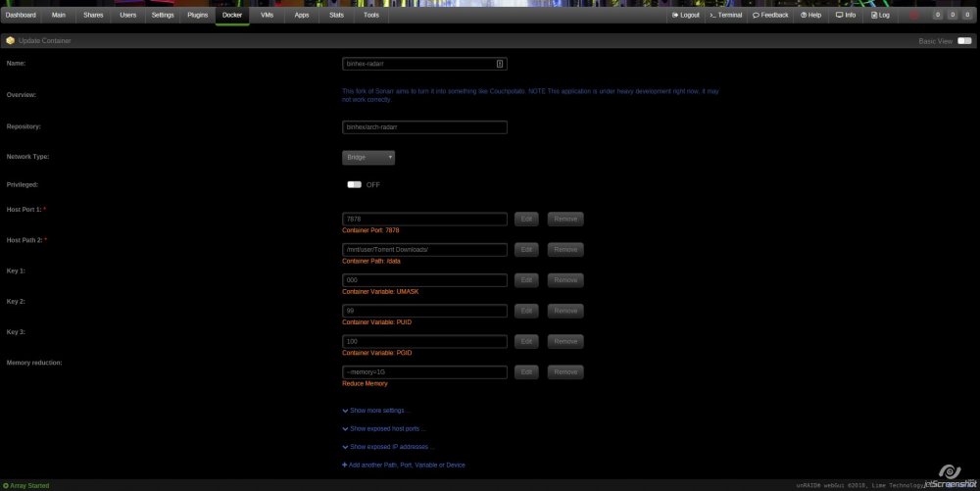Click the 'Container Variable: PGID' label
Image resolution: width=980 pixels, height=491 pixels.
coord(377,353)
